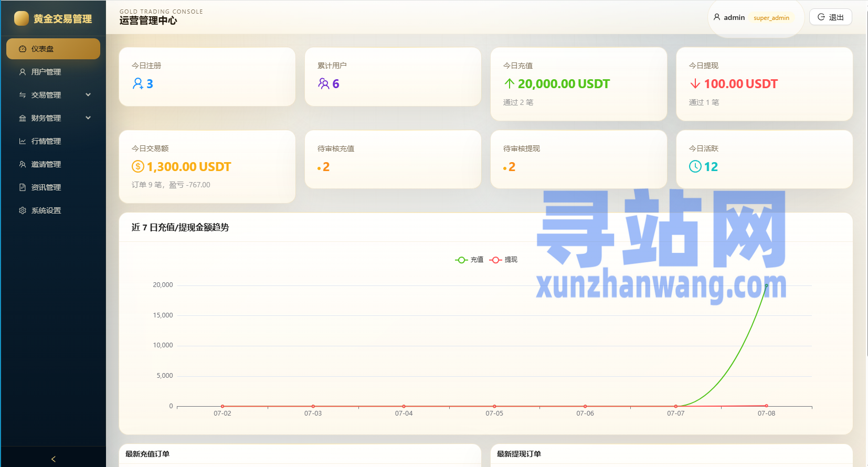Click 订单 9 笔 profit-loss text
This screenshot has width=868, height=467.
point(171,185)
